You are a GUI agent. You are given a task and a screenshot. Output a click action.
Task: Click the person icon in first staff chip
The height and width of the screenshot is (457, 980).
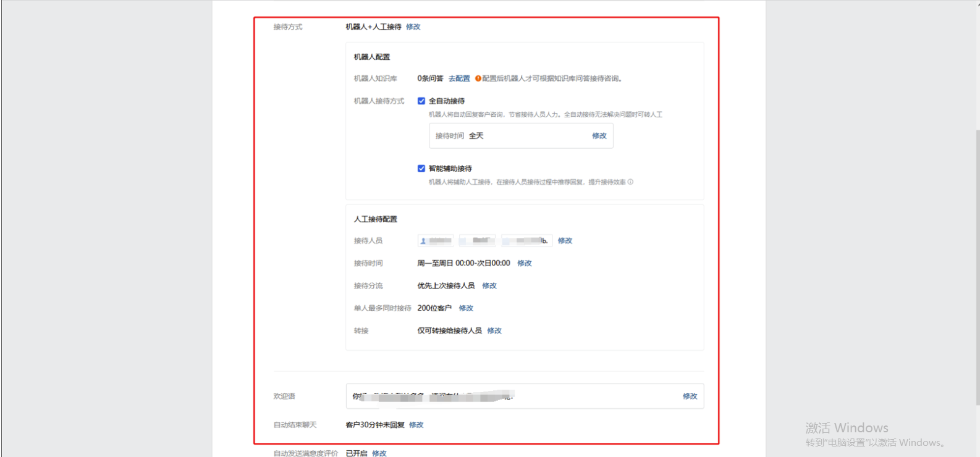tap(423, 241)
